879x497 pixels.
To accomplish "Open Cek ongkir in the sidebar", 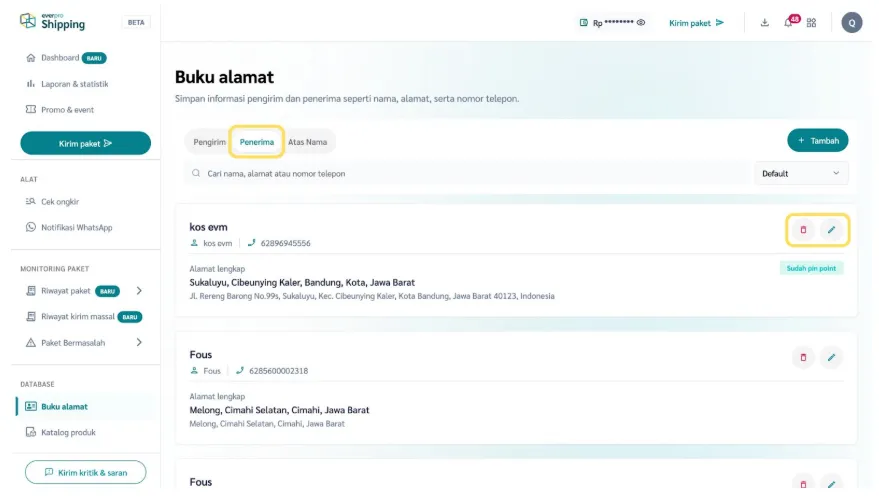I will pos(60,201).
